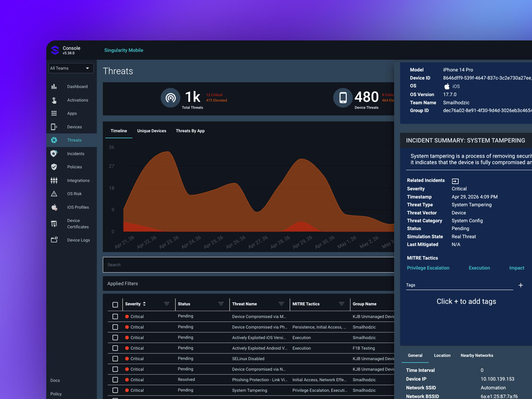
Task: Open the Impact MITRE tactic link
Action: point(517,268)
